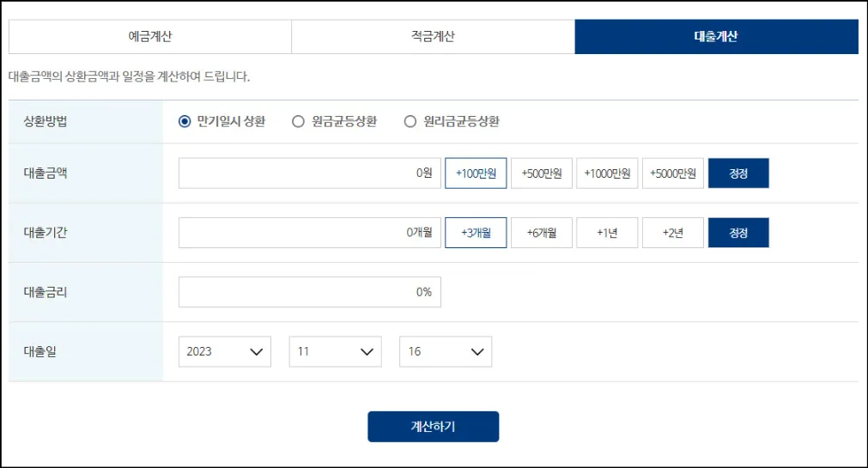Click 정정 button in 대출금액 row
The width and height of the screenshot is (868, 468).
click(x=738, y=173)
